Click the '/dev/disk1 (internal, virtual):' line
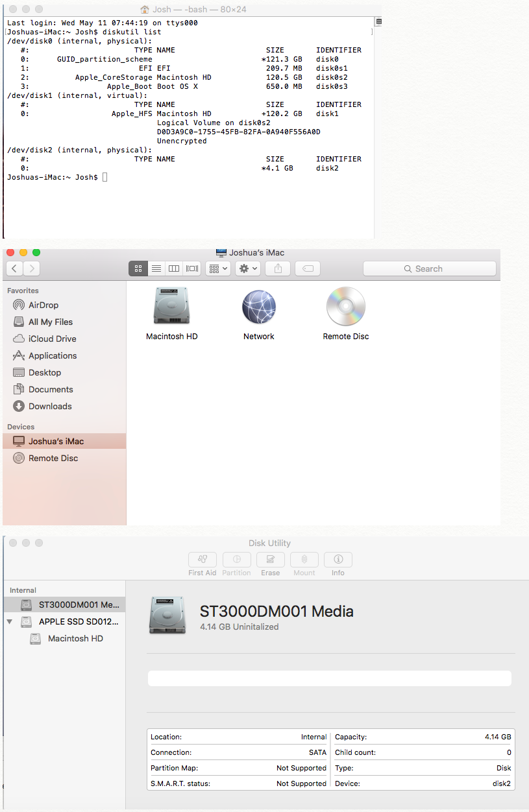Screen dimensions: 529x812 pos(77,95)
